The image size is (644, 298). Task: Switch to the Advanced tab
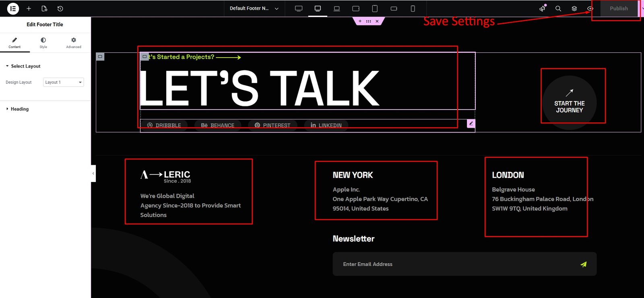(x=73, y=43)
